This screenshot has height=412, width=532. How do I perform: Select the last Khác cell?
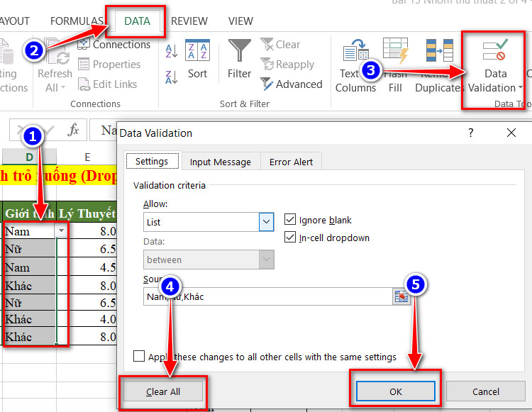click(29, 336)
